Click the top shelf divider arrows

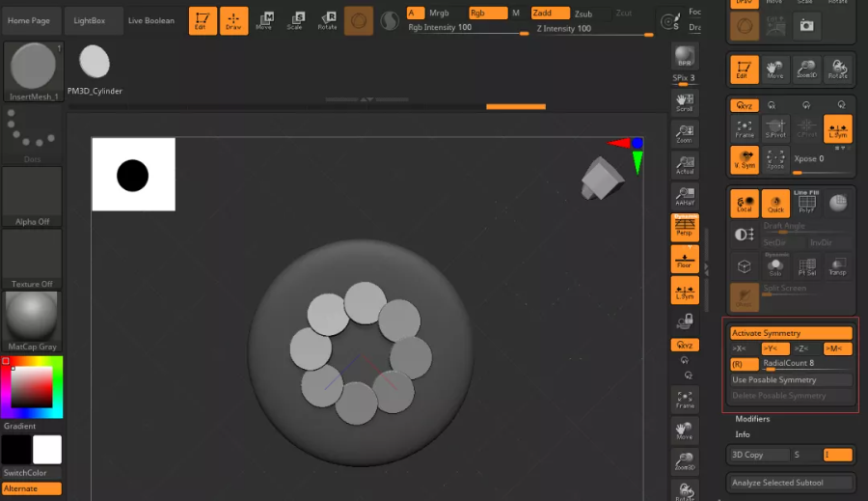click(366, 99)
